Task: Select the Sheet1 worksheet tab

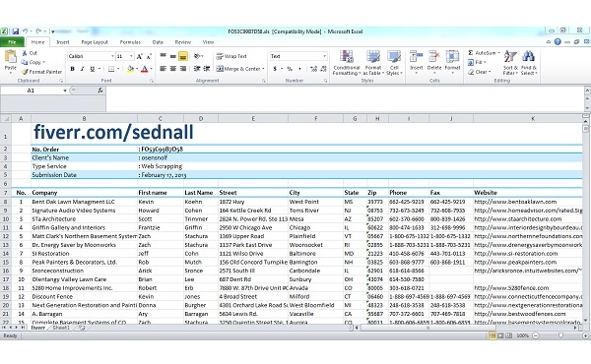Action: (x=61, y=328)
